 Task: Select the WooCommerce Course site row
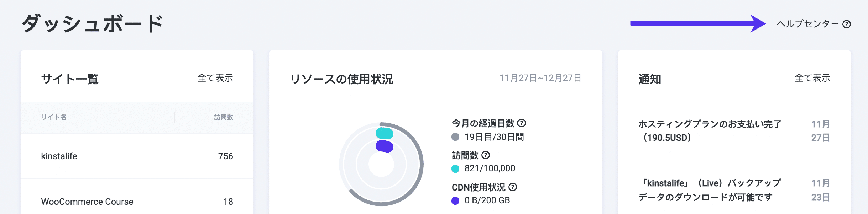pyautogui.click(x=87, y=201)
